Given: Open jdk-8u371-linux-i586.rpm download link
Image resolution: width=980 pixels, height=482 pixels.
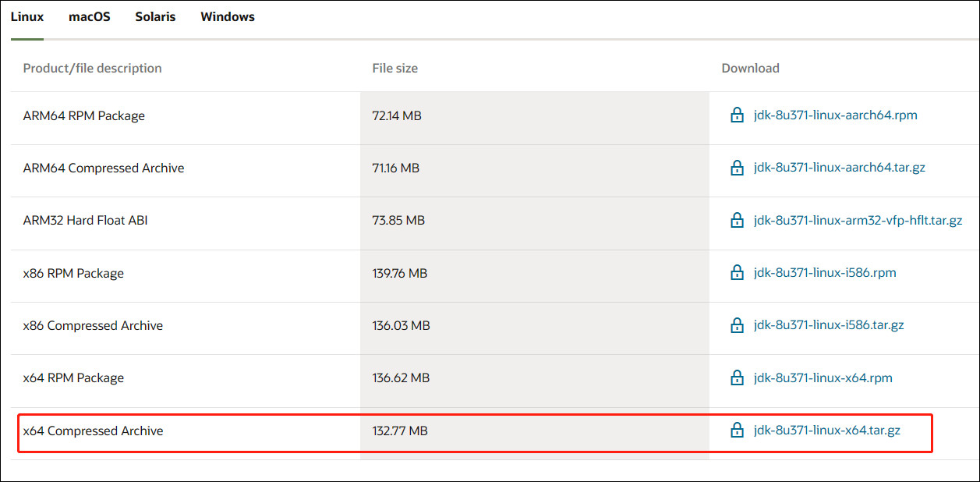Looking at the screenshot, I should (825, 273).
